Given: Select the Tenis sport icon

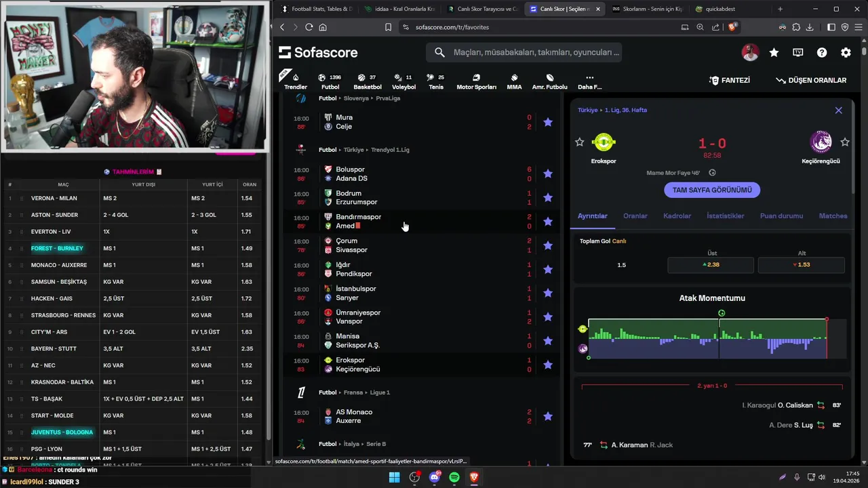Looking at the screenshot, I should (x=436, y=81).
